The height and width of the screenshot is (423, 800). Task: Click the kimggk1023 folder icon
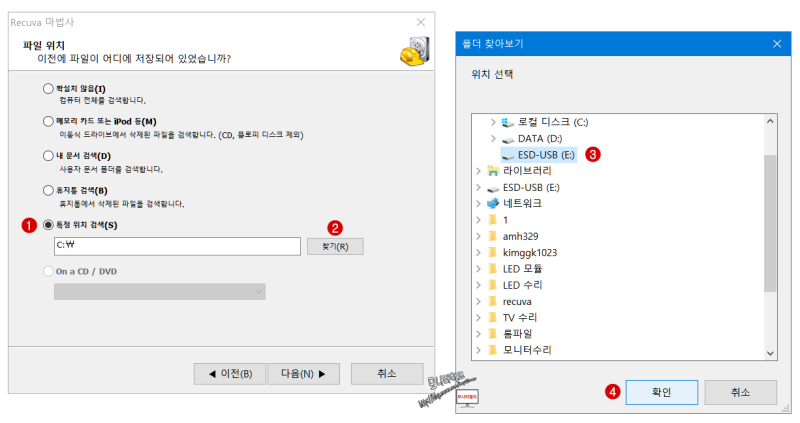(492, 253)
